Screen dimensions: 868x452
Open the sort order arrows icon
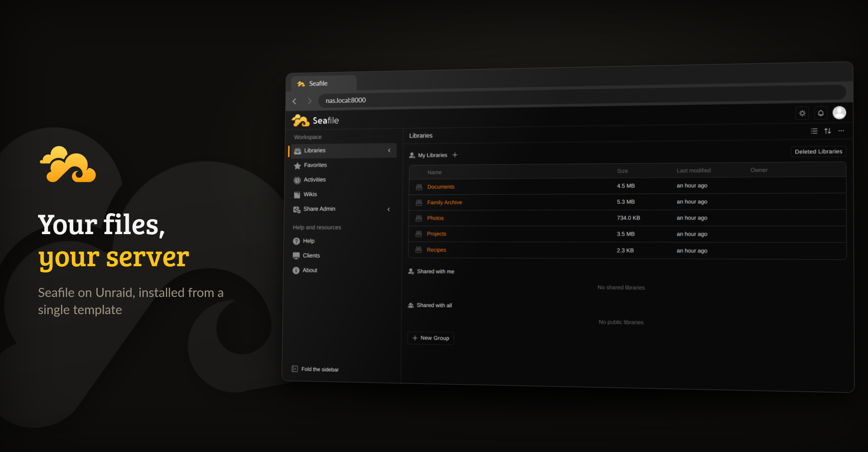(x=827, y=131)
